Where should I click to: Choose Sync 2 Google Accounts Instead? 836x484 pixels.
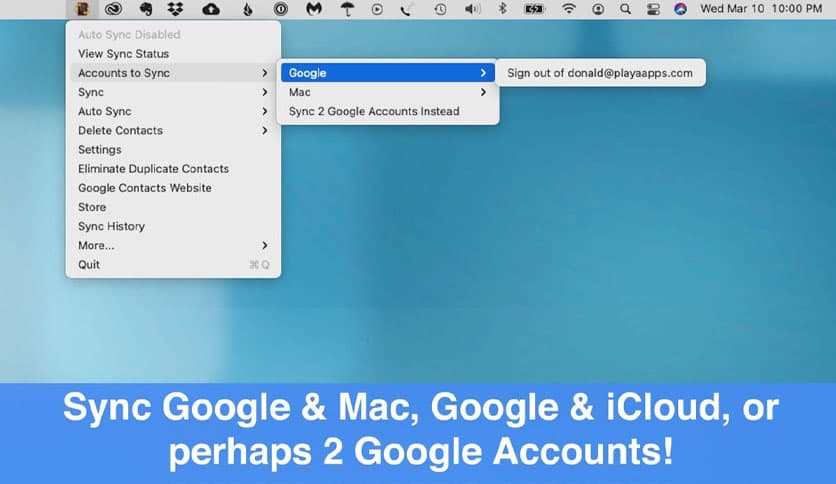click(x=388, y=111)
